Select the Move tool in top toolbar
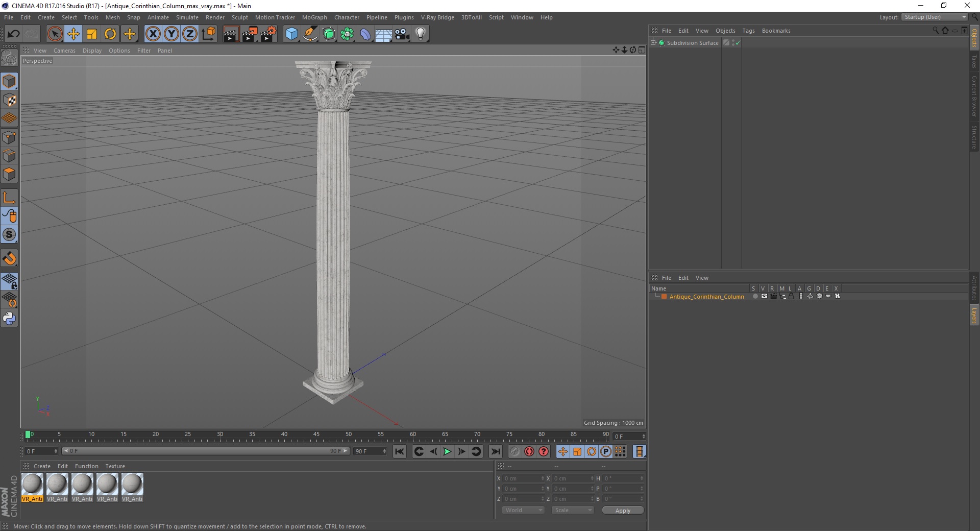The width and height of the screenshot is (980, 531). 73,34
